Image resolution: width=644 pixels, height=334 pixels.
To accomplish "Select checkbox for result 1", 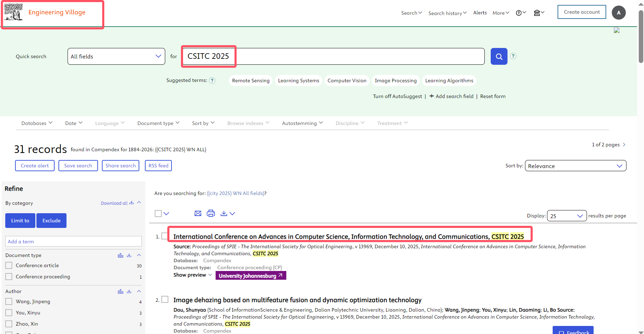I will tap(164, 236).
